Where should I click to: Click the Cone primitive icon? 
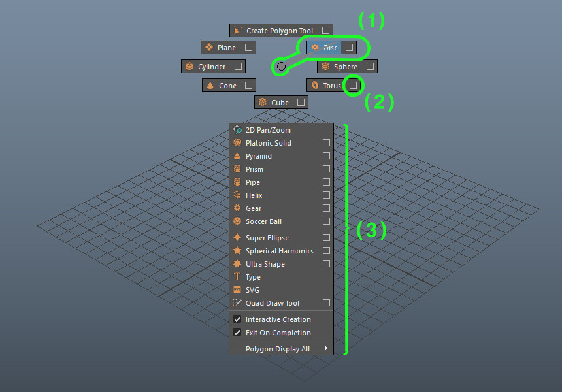tap(210, 86)
